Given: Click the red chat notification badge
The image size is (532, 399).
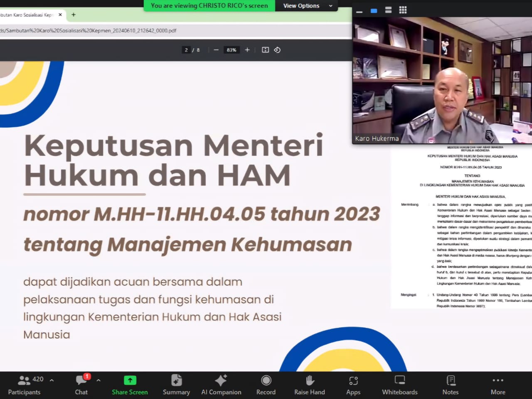Looking at the screenshot, I should [x=87, y=376].
